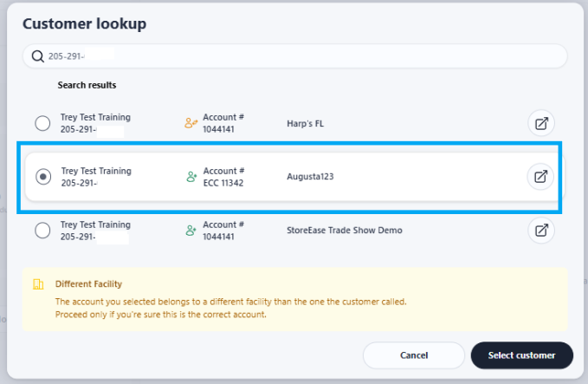Viewport: 588px width, 384px height.
Task: Click the Different Facility warning title
Action: (88, 284)
